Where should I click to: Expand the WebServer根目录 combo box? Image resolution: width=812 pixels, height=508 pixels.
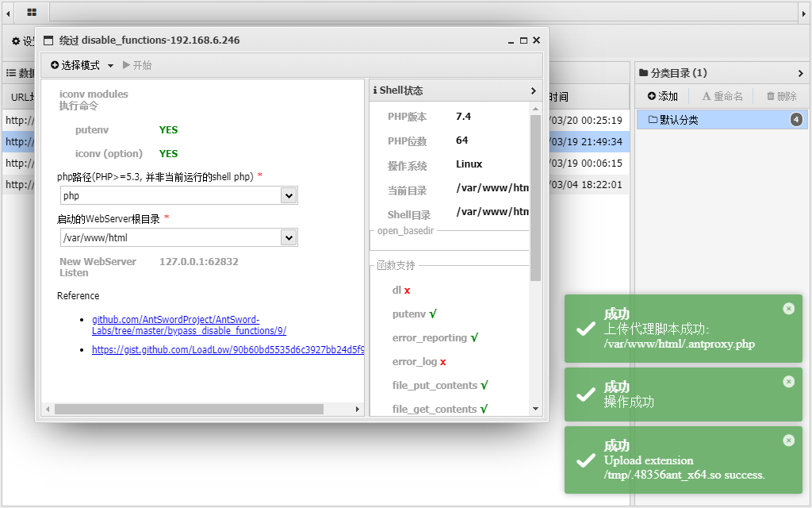[289, 237]
